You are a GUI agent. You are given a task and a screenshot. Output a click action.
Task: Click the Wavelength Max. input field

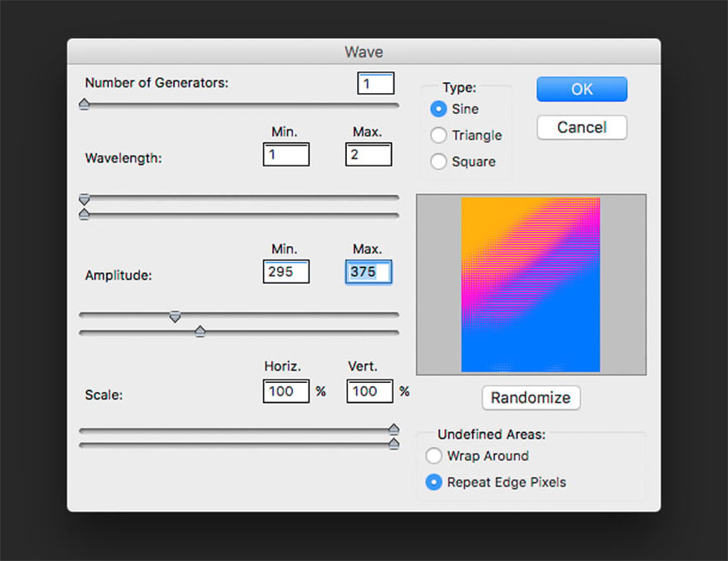tap(368, 155)
